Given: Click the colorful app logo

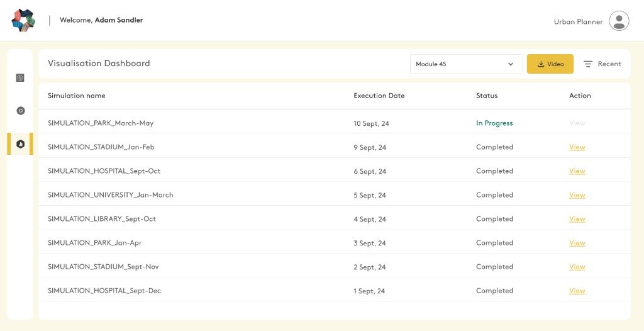Looking at the screenshot, I should pyautogui.click(x=23, y=21).
